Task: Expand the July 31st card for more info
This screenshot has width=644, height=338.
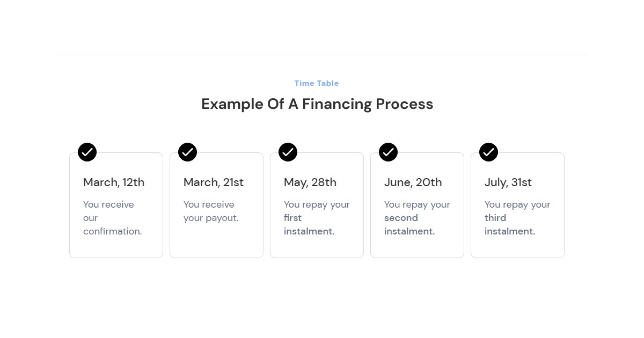Action: [x=517, y=205]
